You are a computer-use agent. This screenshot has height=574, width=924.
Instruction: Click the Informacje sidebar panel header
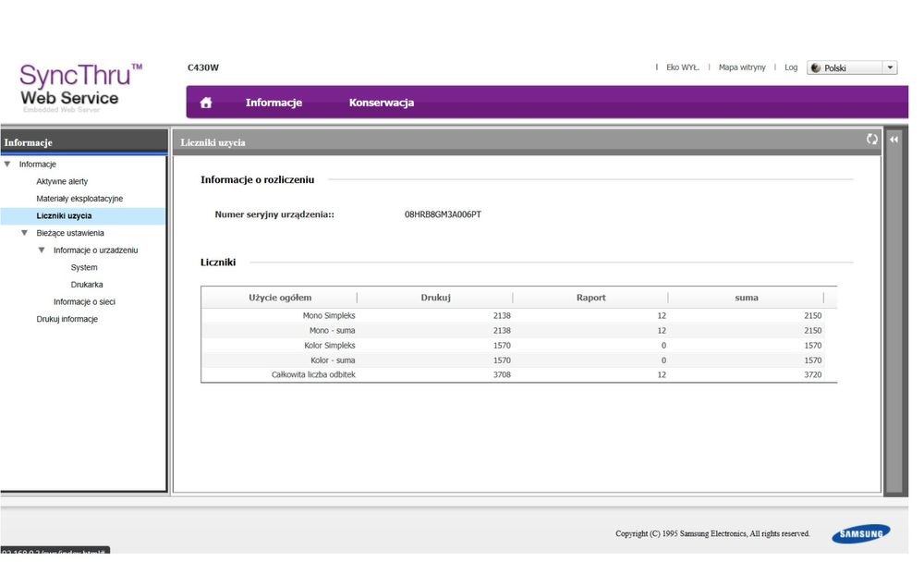84,142
